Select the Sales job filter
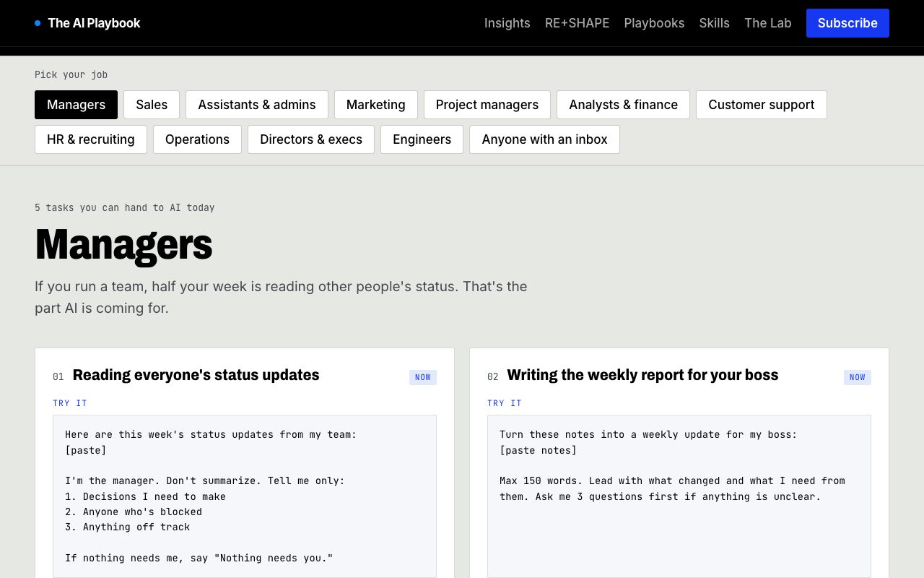Viewport: 924px width, 578px height. [152, 105]
